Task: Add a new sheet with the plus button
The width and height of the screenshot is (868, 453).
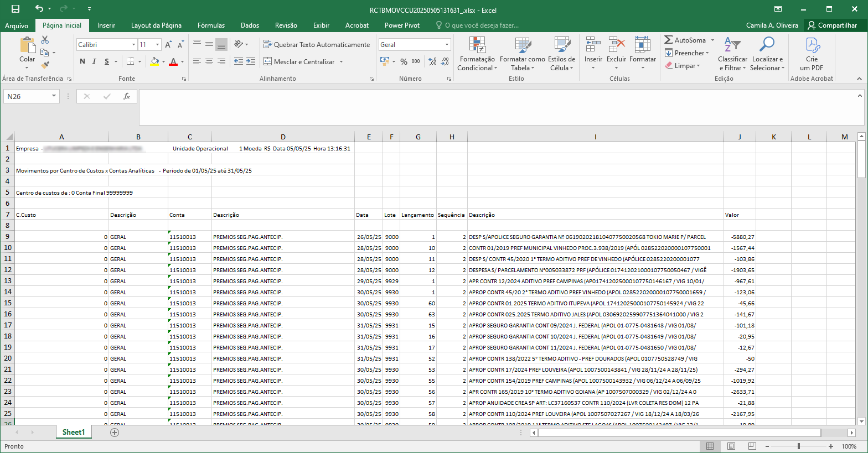Action: click(115, 433)
